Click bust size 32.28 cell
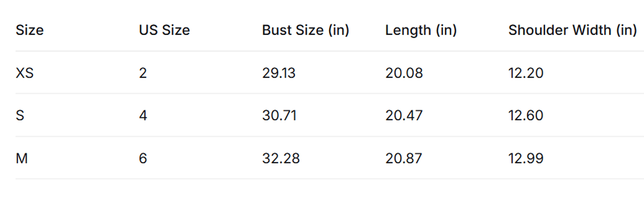 [x=281, y=158]
